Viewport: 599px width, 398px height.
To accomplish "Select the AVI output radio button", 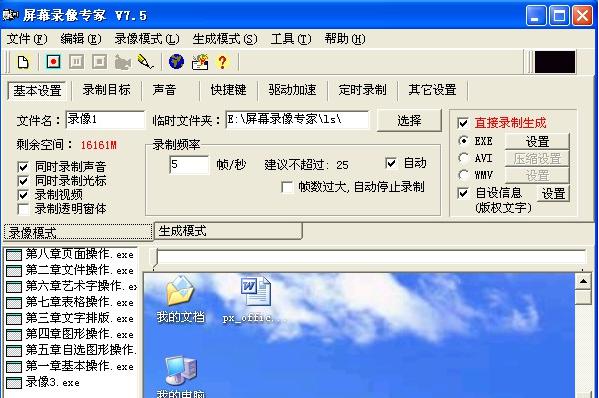I will pyautogui.click(x=463, y=158).
